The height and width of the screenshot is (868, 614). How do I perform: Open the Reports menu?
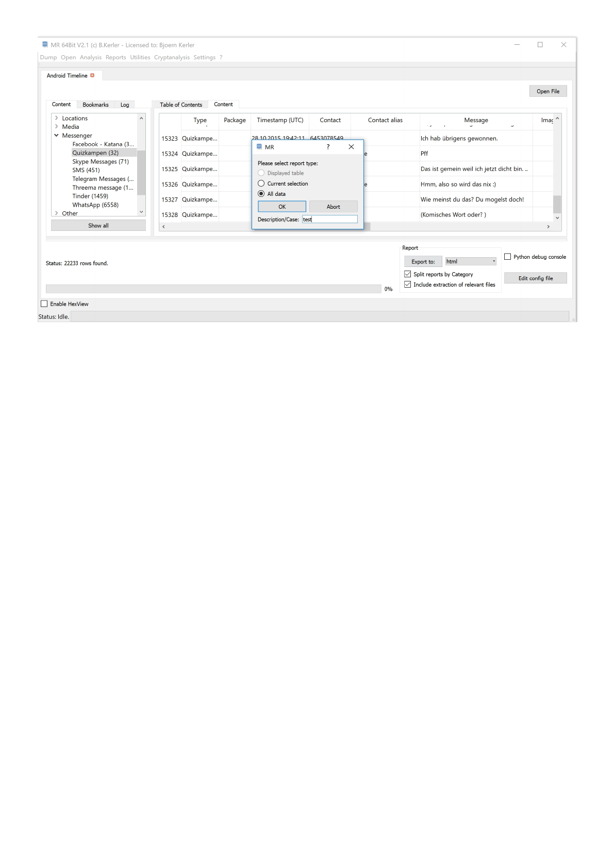click(116, 57)
